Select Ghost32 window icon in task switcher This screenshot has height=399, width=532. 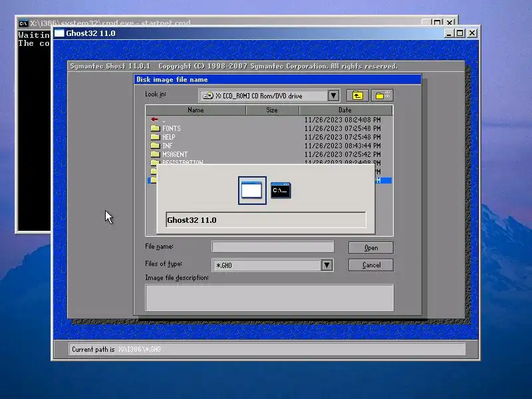pyautogui.click(x=252, y=190)
